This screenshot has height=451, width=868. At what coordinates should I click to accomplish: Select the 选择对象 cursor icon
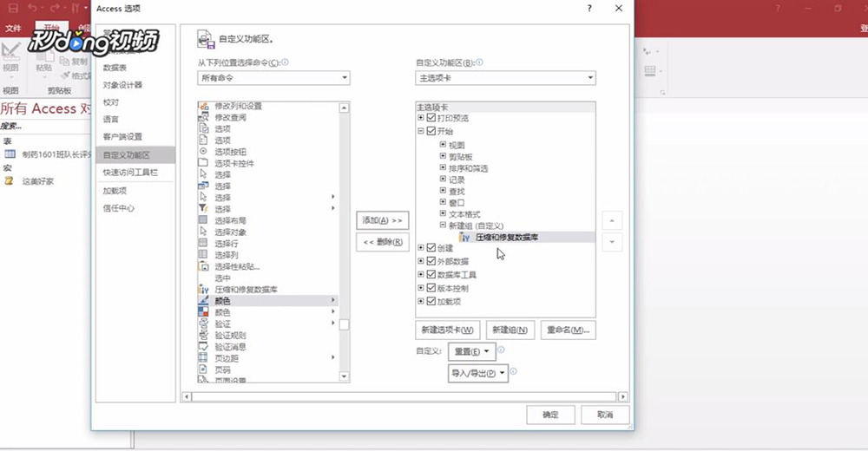(203, 232)
